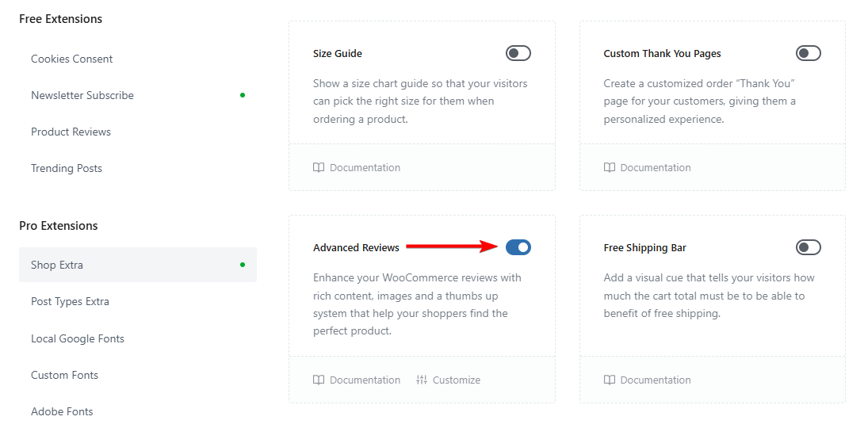Enable the Free Shipping Bar toggle
Viewport: 868px width, 424px height.
(x=809, y=247)
